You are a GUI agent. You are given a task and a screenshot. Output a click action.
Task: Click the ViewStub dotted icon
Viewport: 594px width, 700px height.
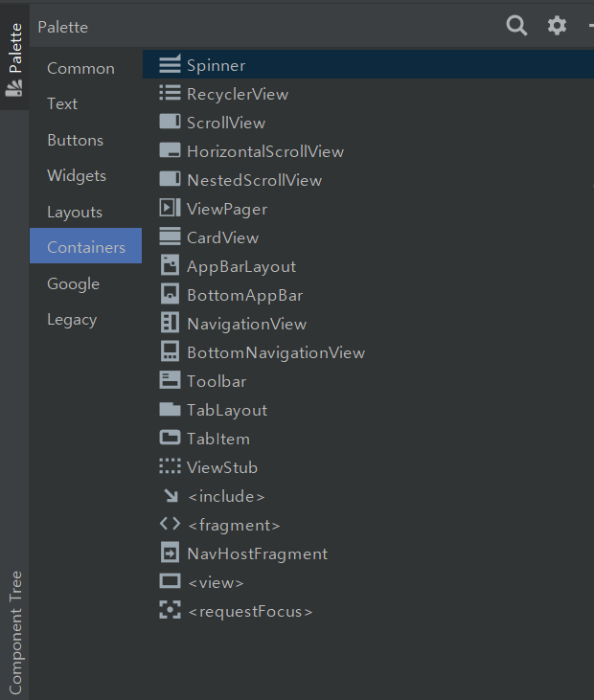[x=171, y=466]
